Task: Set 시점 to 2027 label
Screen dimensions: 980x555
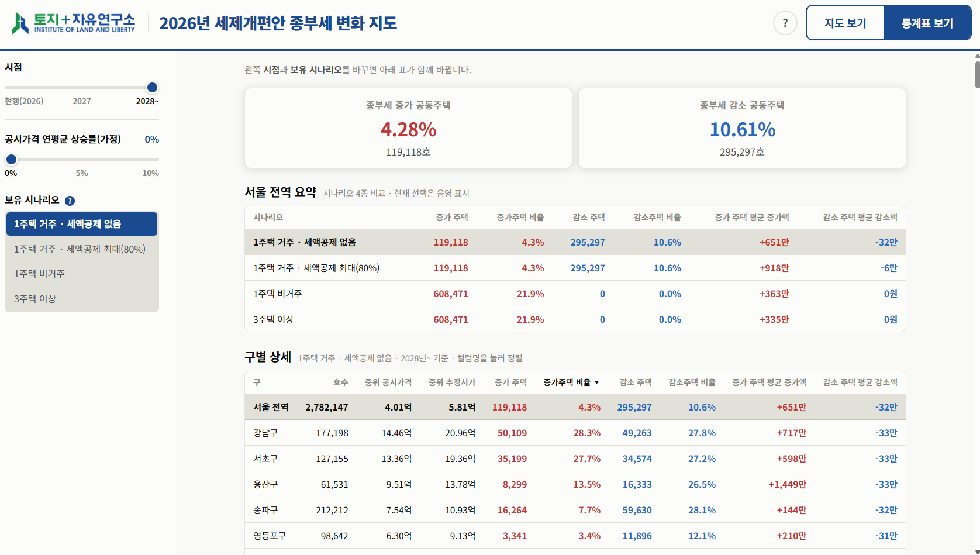Action: click(x=82, y=101)
